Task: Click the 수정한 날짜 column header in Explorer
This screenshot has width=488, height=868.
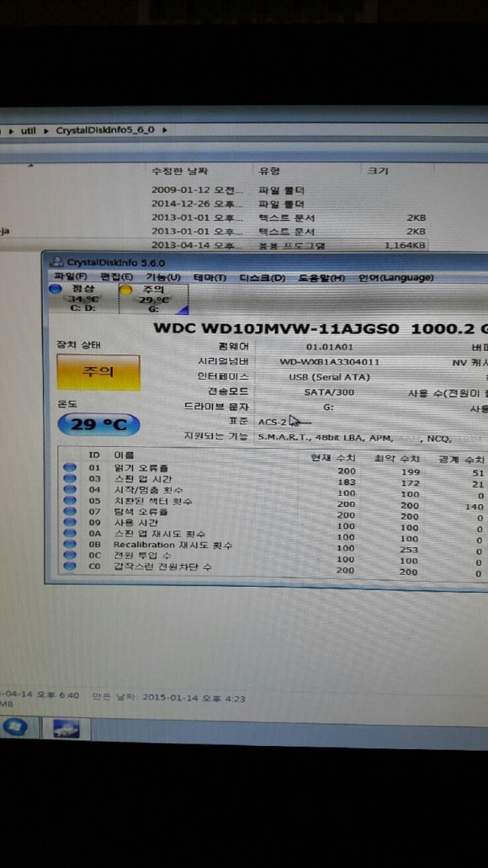Action: (180, 171)
